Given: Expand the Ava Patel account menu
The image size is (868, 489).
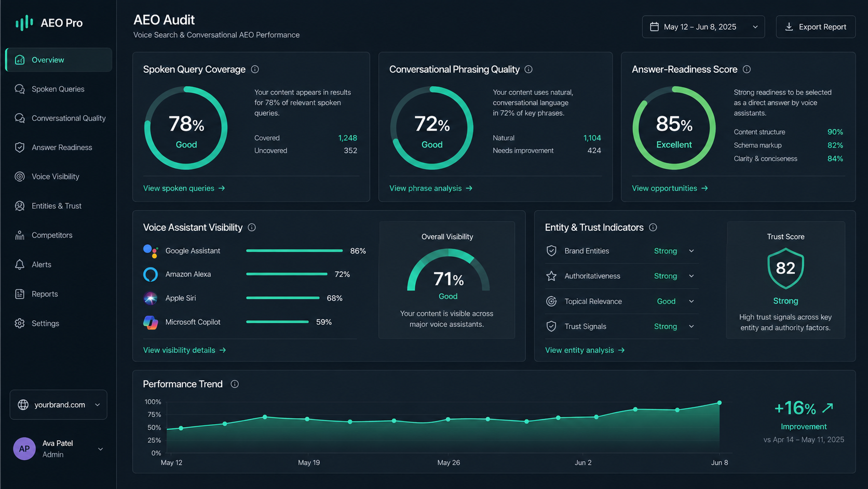Looking at the screenshot, I should coord(100,449).
